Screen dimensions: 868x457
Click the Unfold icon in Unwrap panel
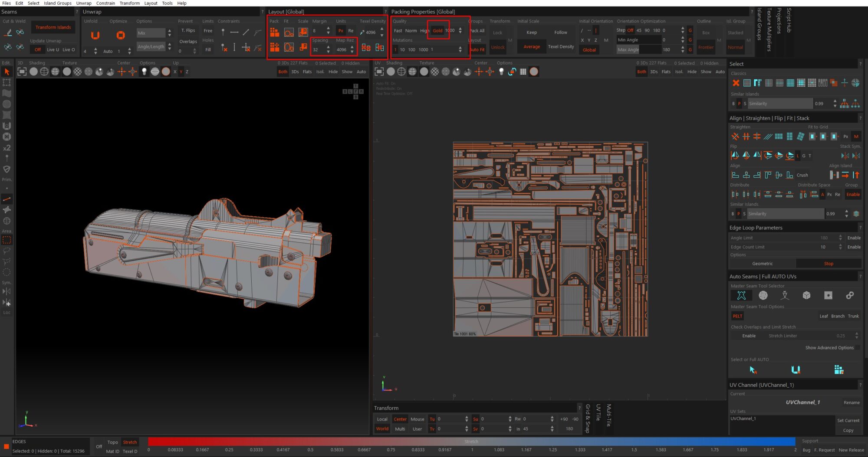95,35
